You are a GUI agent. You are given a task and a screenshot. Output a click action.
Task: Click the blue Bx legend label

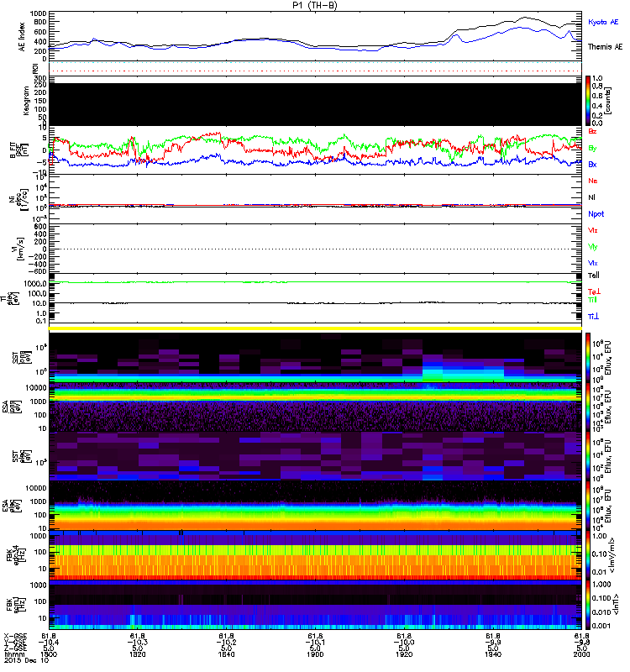coord(592,165)
